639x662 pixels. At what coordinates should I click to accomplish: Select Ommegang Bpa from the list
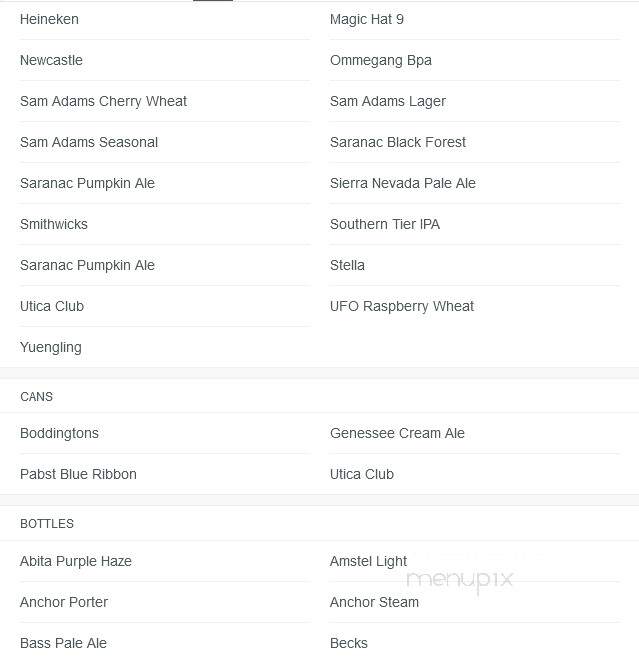[381, 60]
